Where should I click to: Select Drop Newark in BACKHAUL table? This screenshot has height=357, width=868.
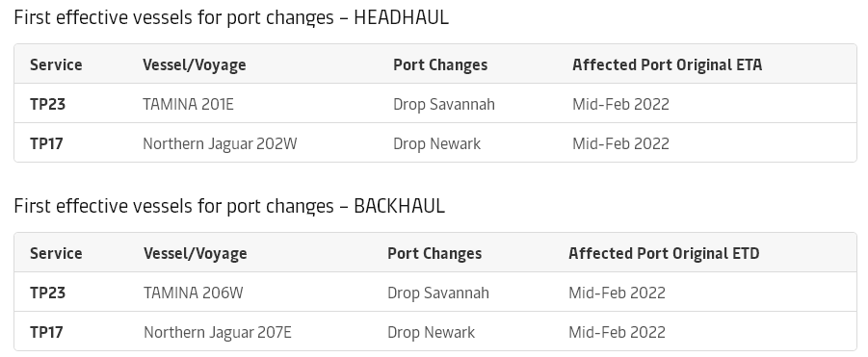tap(432, 332)
